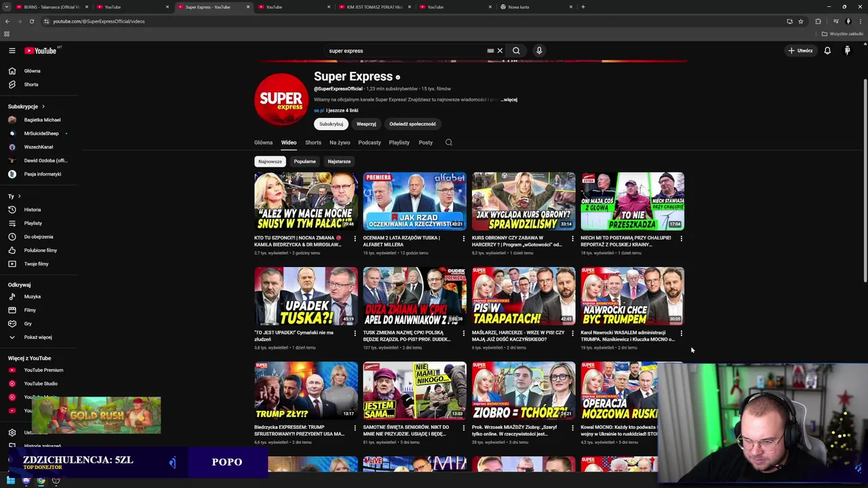Reload the page with the browser refresh button
The image size is (868, 488).
click(31, 21)
